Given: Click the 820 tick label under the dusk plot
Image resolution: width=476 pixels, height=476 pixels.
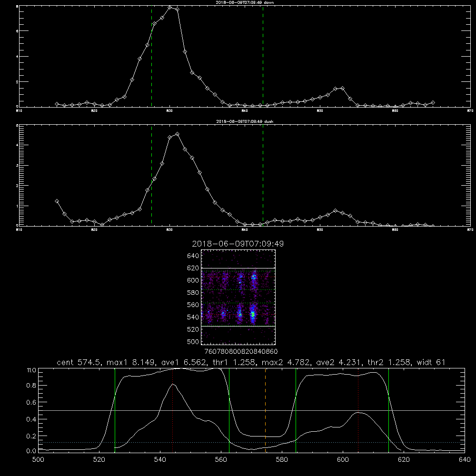Looking at the screenshot, I should (x=94, y=230).
